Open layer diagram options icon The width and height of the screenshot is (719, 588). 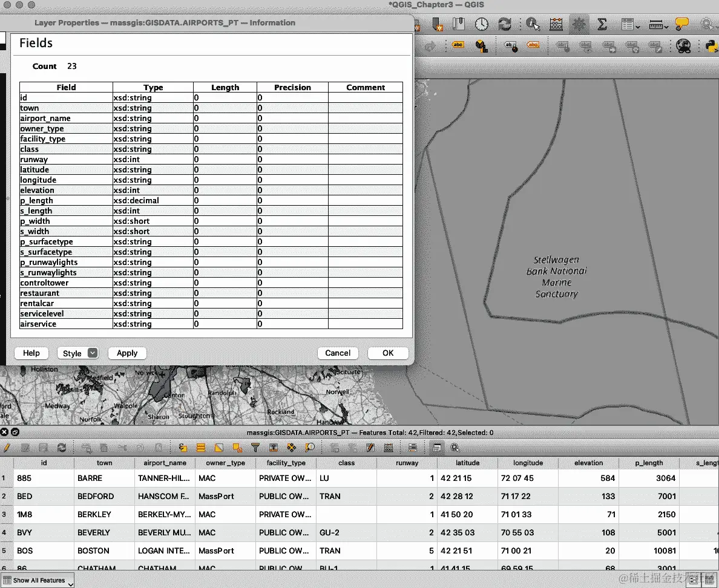coord(481,46)
